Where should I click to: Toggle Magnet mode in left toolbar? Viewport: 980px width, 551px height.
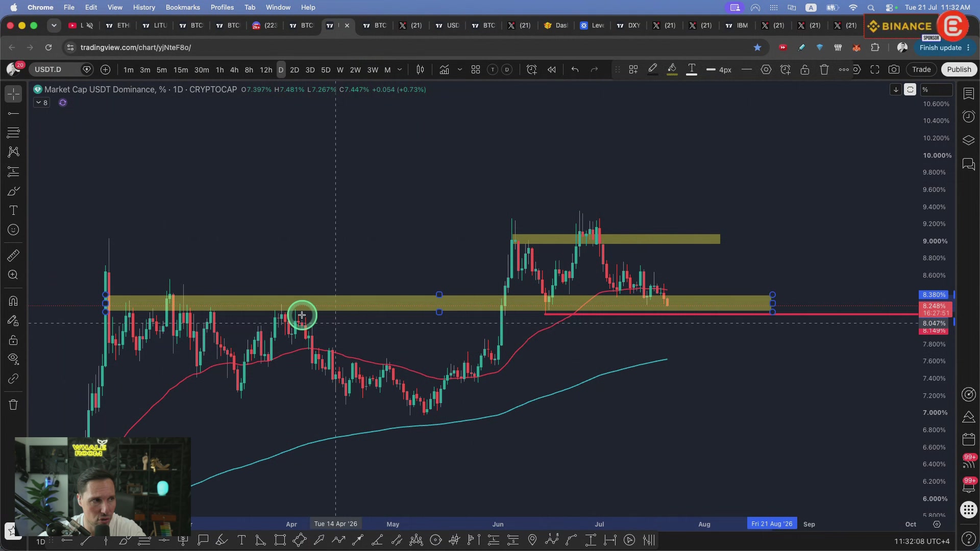click(x=14, y=301)
